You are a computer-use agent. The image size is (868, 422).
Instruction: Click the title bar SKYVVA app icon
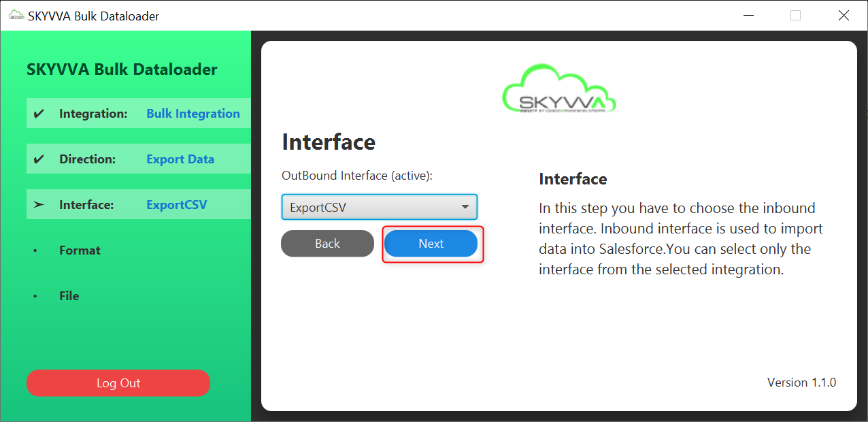[x=16, y=16]
